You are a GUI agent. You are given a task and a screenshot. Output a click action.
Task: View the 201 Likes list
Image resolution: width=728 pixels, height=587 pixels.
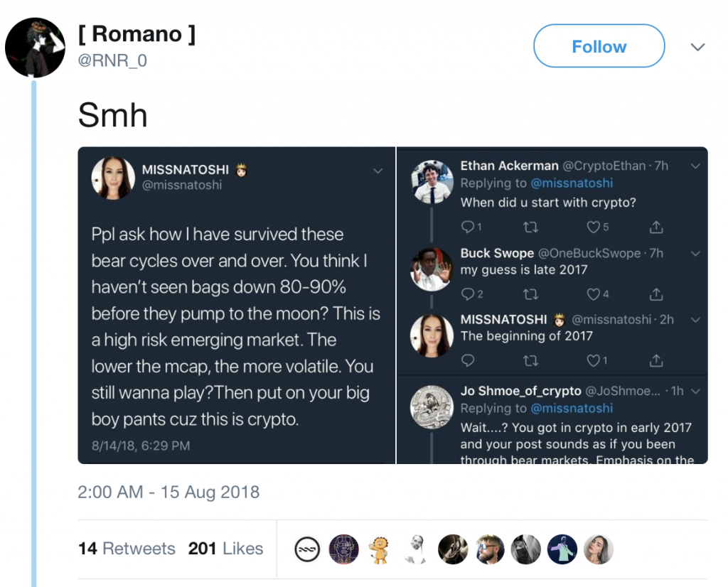225,549
